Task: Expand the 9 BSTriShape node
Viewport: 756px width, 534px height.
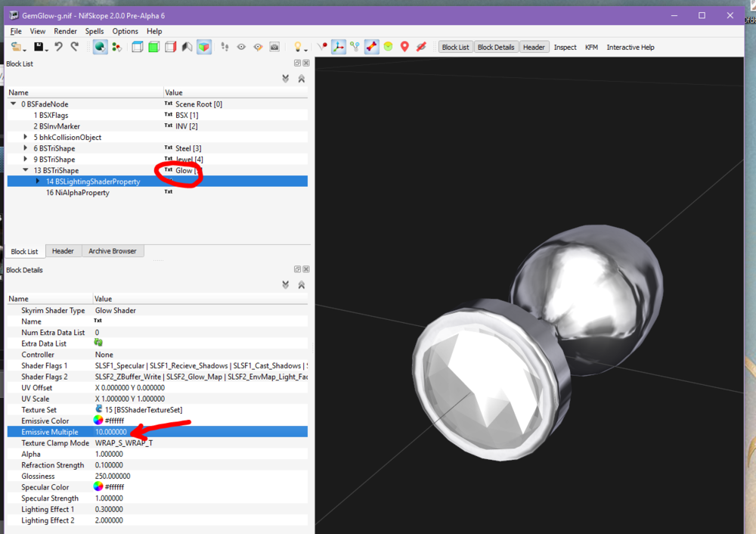Action: point(26,159)
